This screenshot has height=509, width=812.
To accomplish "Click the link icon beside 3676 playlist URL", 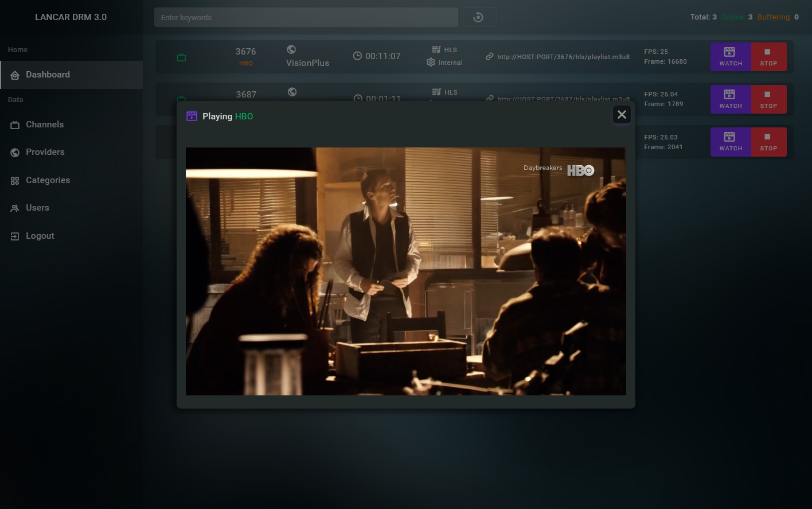I will pos(489,56).
